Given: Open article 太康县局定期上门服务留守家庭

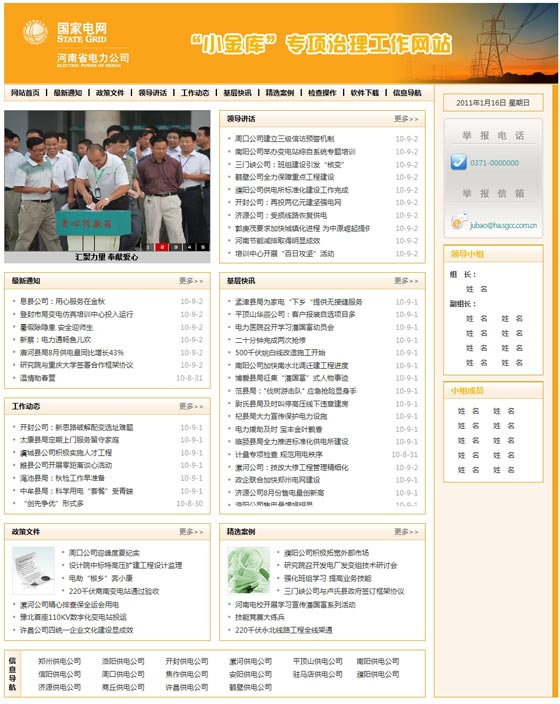Looking at the screenshot, I should 70,440.
